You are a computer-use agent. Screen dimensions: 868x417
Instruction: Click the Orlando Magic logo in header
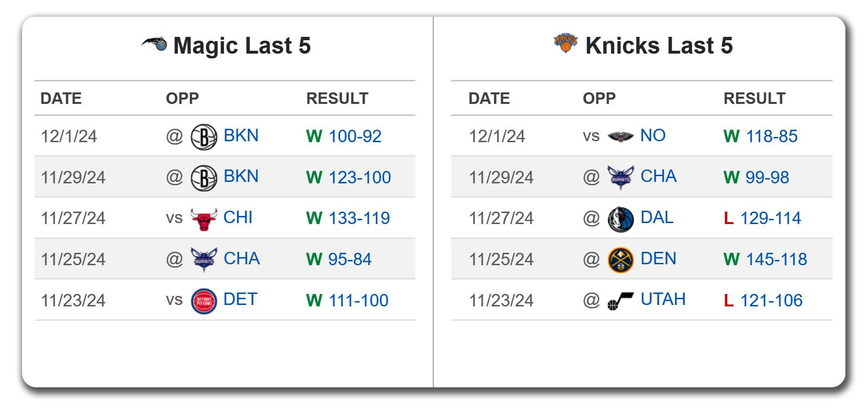point(154,44)
